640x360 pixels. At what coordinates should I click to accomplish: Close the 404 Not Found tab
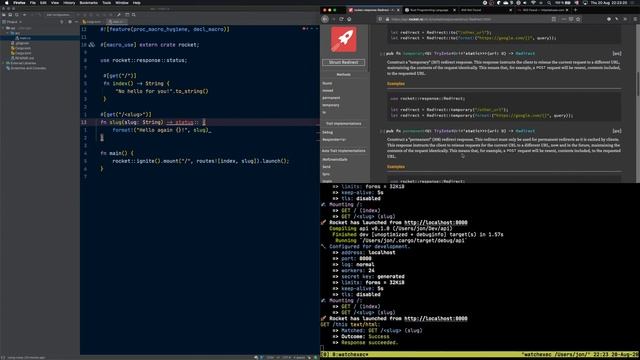(510, 10)
